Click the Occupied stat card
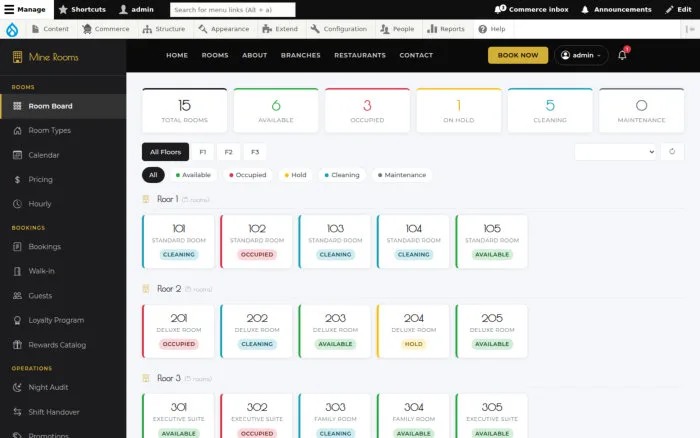 [x=367, y=110]
